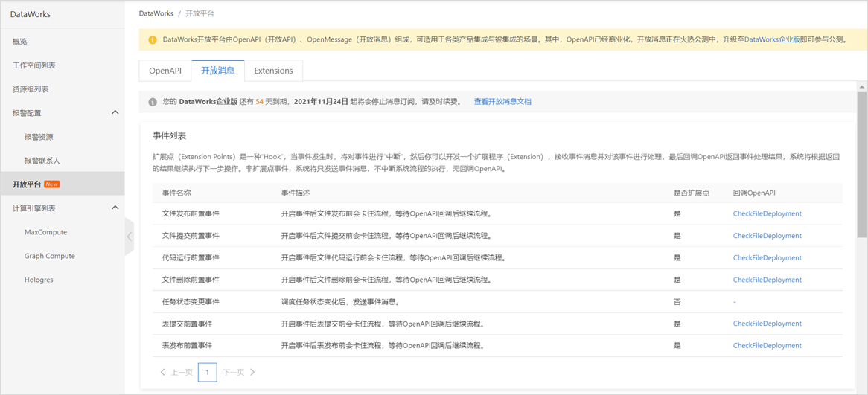Click the 是否扩展点 column header
The width and height of the screenshot is (868, 395).
(x=692, y=193)
